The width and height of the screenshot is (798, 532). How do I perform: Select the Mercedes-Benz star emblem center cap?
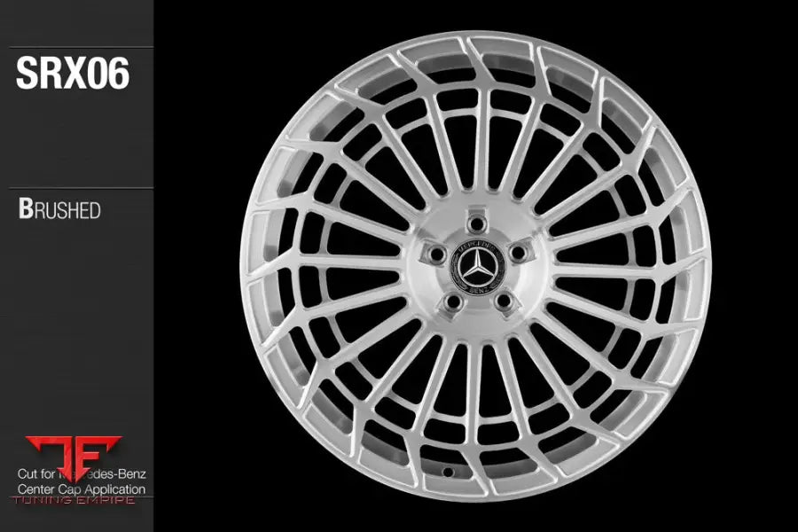(477, 265)
